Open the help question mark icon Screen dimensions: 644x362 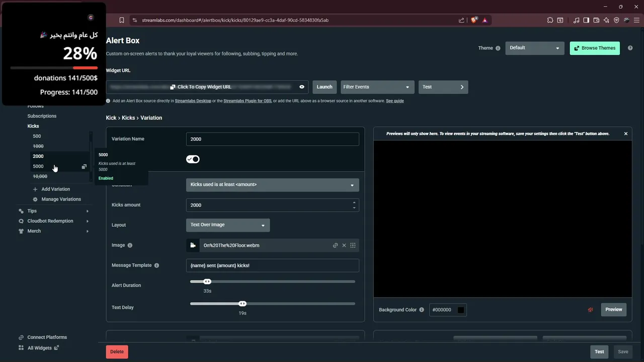click(630, 48)
